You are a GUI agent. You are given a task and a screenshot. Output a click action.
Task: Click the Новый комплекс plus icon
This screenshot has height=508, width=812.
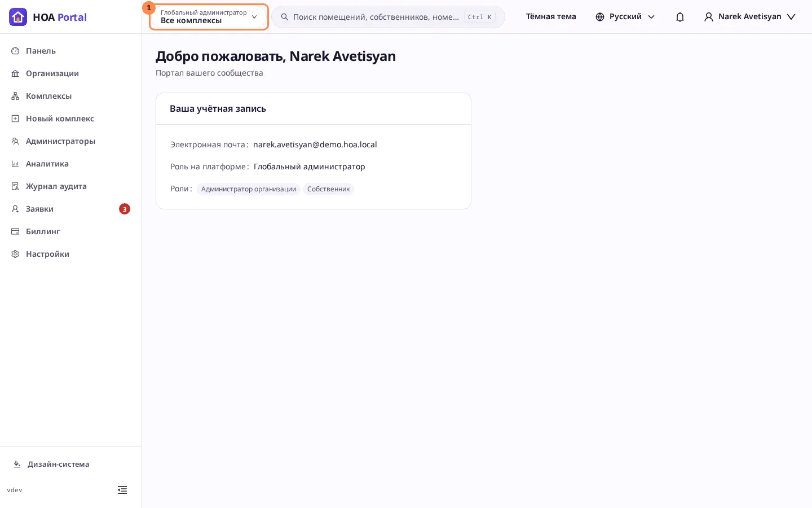15,119
